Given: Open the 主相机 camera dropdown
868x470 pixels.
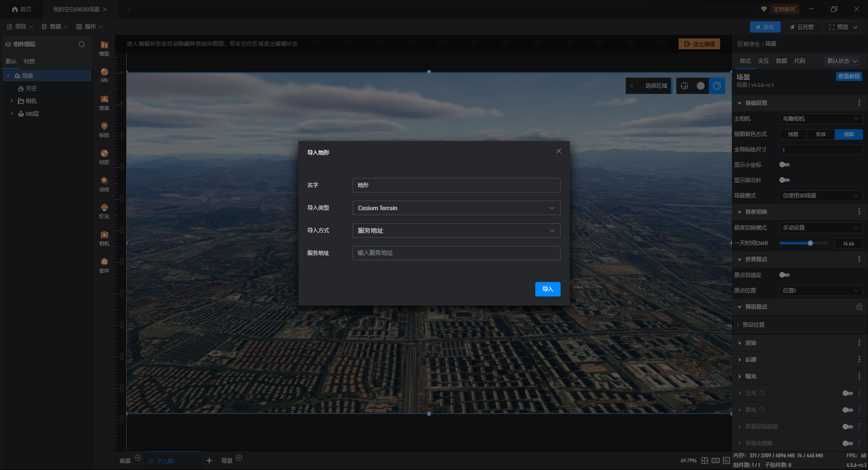Looking at the screenshot, I should [821, 119].
